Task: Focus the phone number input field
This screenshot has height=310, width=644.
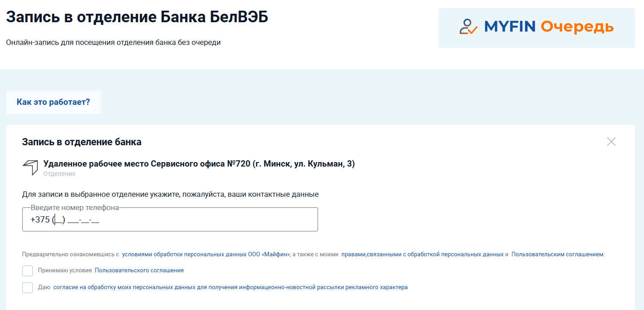Action: 170,220
